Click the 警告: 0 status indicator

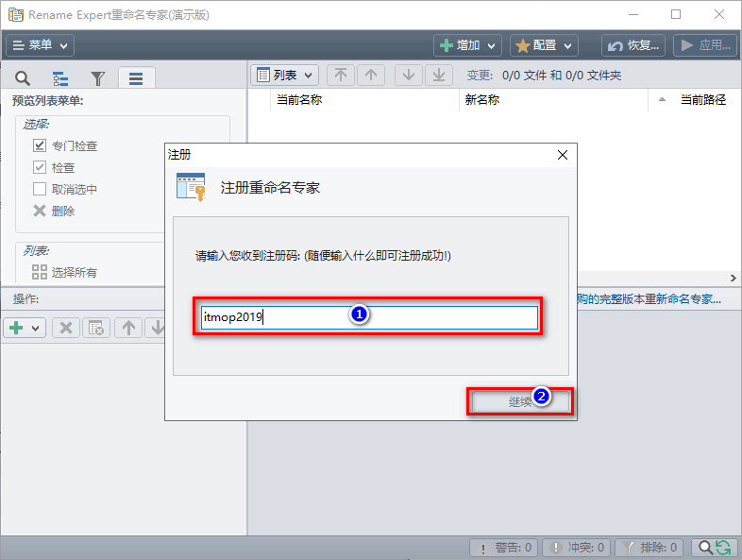(x=505, y=548)
